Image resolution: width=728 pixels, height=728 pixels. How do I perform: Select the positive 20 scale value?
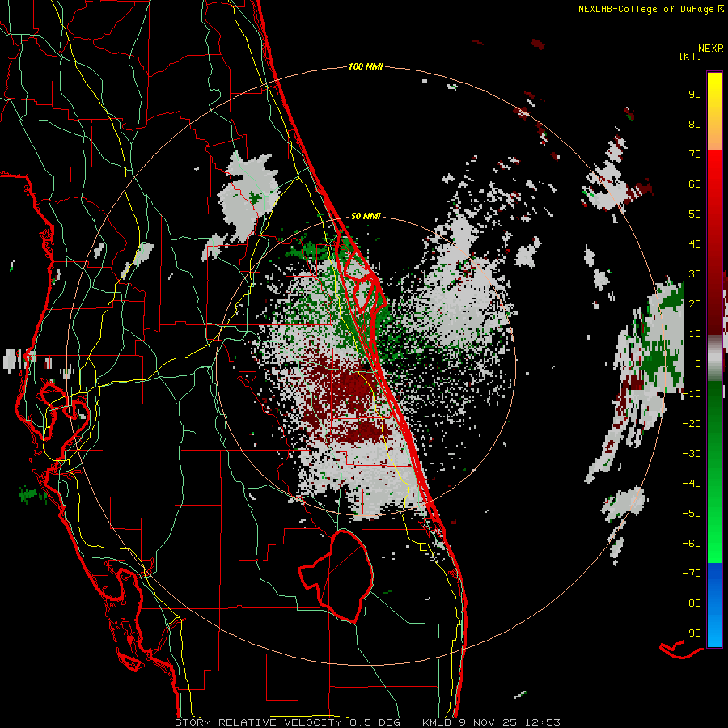[x=695, y=303]
